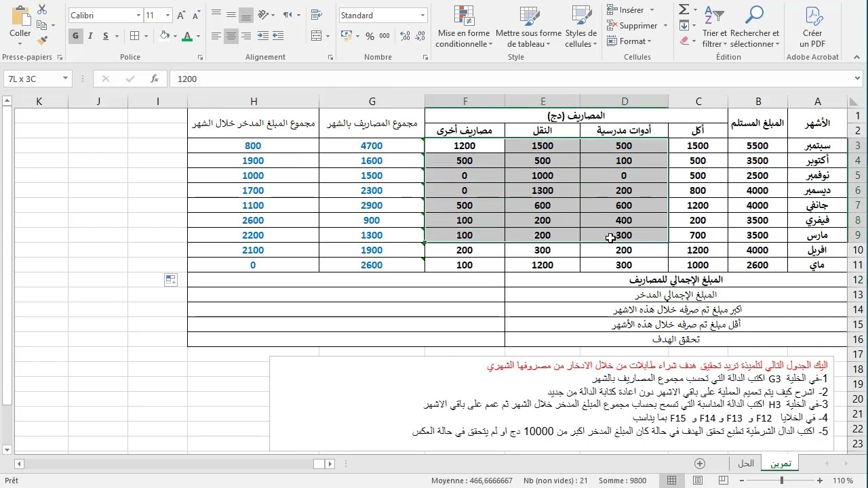Toggle Bold (G) formatting
This screenshot has height=488, width=868.
tap(76, 36)
